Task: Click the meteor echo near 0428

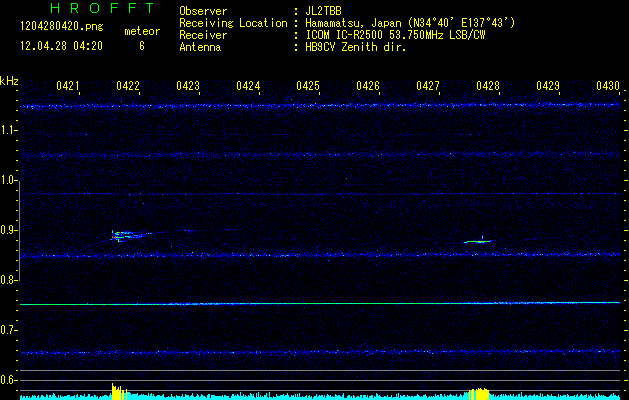Action: [480, 240]
